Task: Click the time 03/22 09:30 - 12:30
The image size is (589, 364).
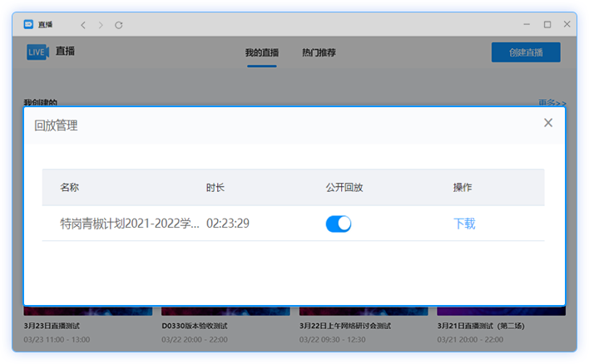Action: tap(333, 340)
